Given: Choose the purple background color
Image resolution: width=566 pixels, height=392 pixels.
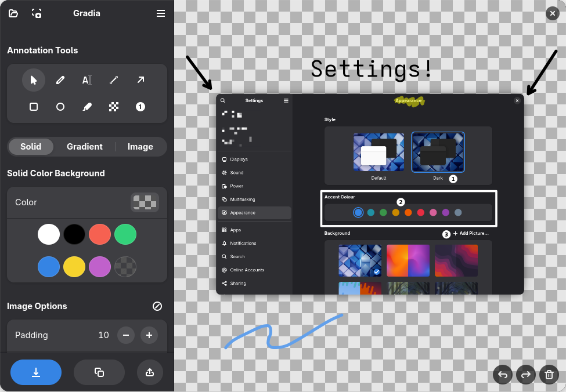Looking at the screenshot, I should pyautogui.click(x=100, y=267).
